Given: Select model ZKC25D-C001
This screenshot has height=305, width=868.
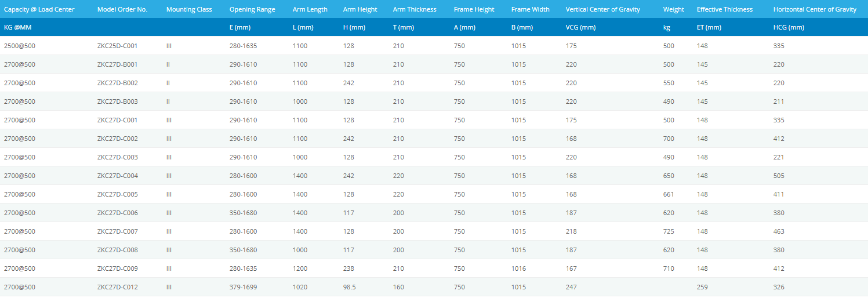Looking at the screenshot, I should point(118,46).
